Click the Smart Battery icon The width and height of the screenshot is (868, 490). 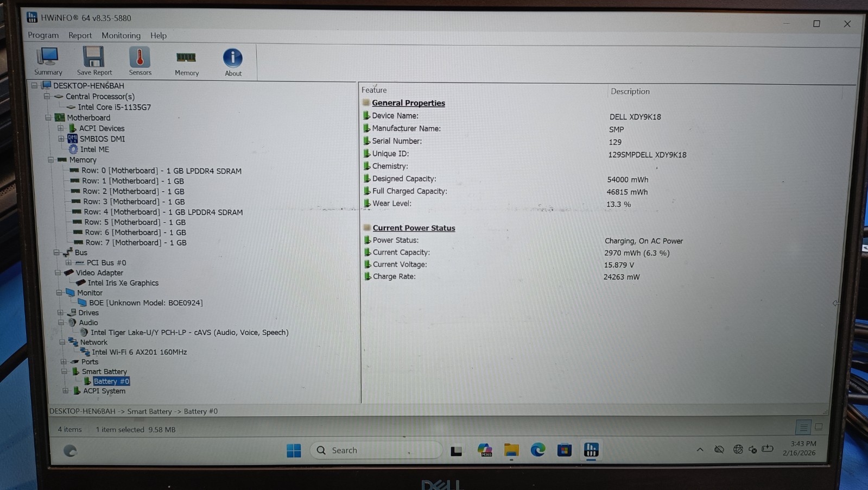pyautogui.click(x=75, y=371)
